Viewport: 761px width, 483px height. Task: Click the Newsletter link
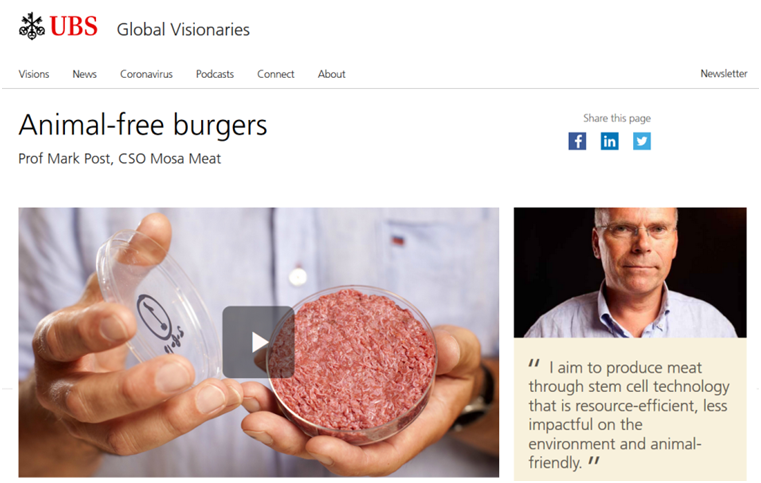click(x=724, y=74)
